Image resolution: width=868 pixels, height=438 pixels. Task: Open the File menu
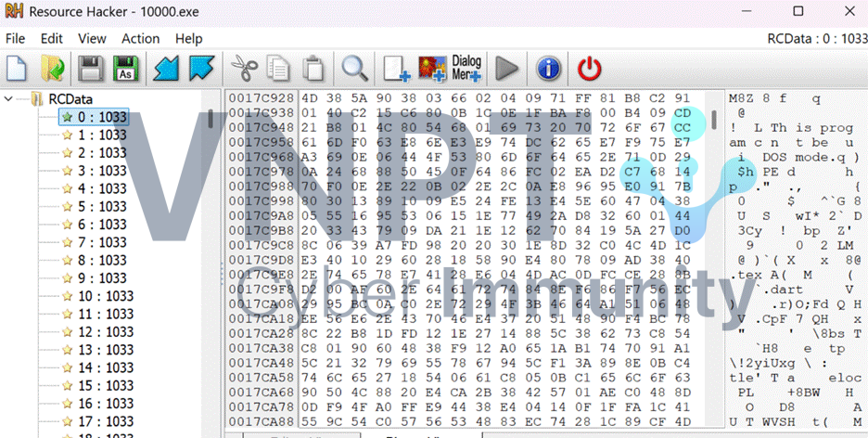16,38
